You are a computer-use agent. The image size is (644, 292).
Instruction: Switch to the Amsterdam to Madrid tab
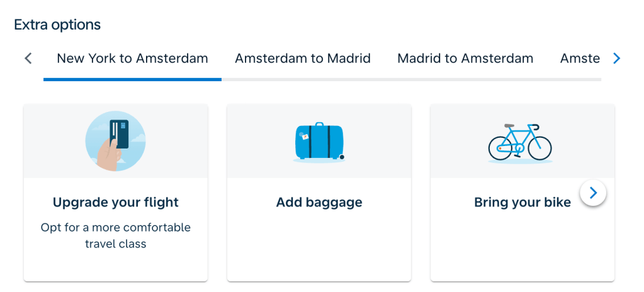303,59
